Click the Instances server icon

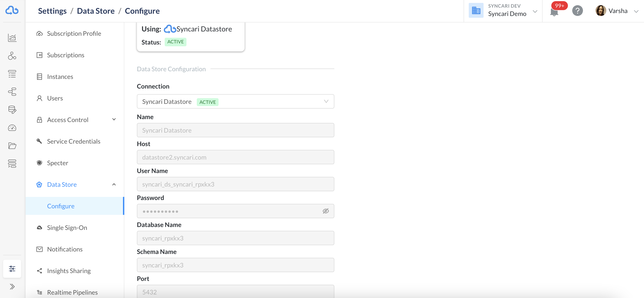pos(39,77)
